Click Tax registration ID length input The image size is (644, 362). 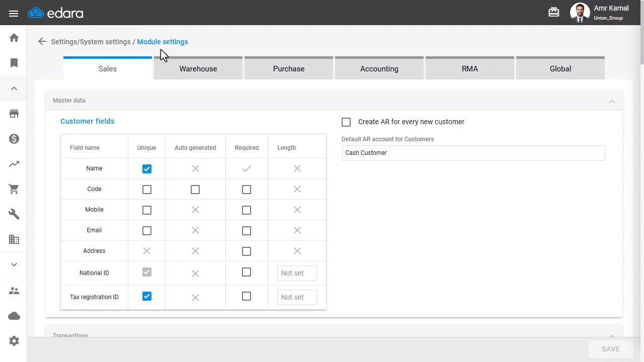[x=297, y=297]
